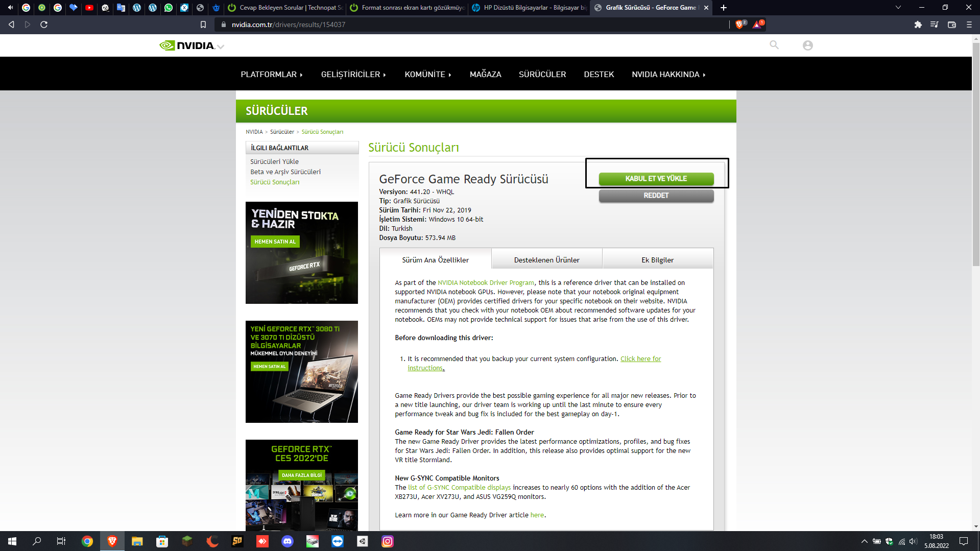Open the SÜRÜCÜLER menu item
The image size is (980, 551).
coord(542,75)
